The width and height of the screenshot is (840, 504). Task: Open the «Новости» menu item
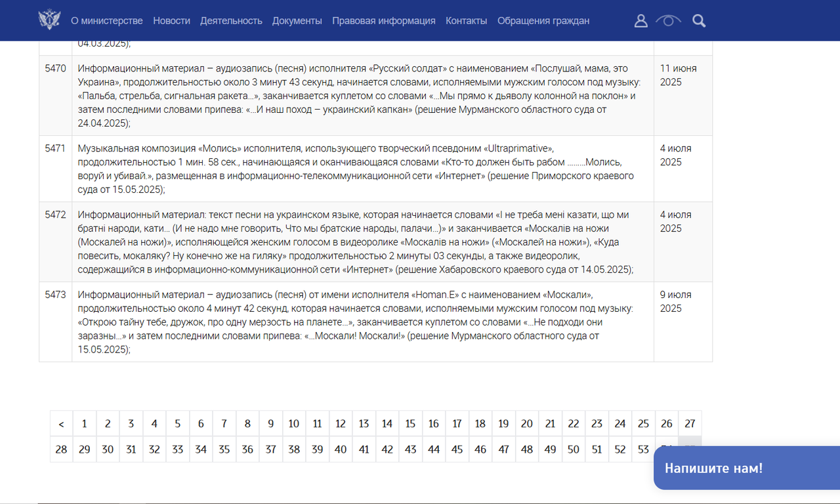(172, 20)
